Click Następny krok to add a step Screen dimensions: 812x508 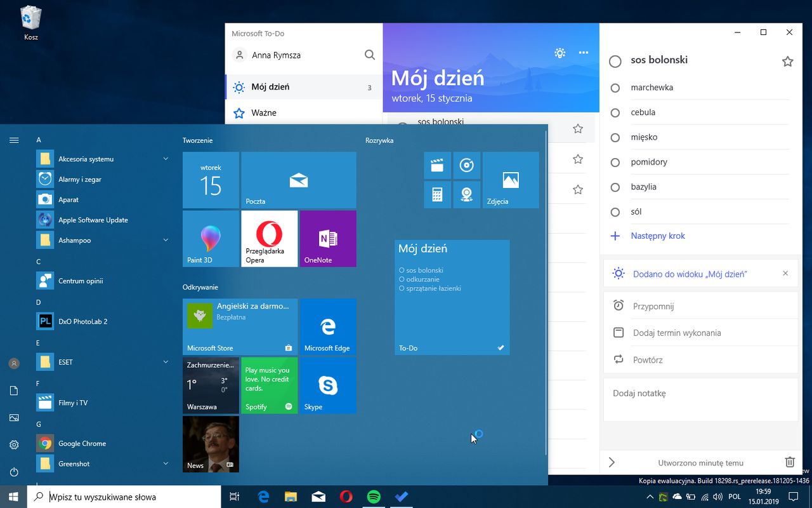click(x=658, y=236)
